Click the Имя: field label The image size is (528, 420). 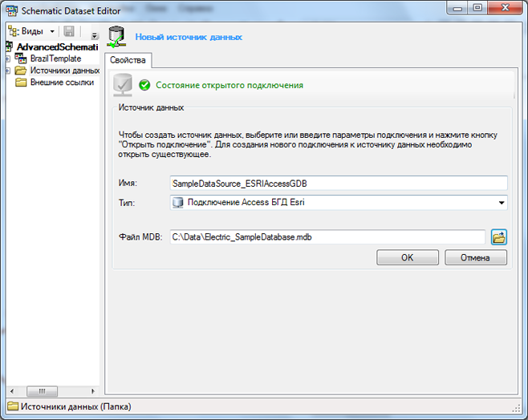click(128, 184)
